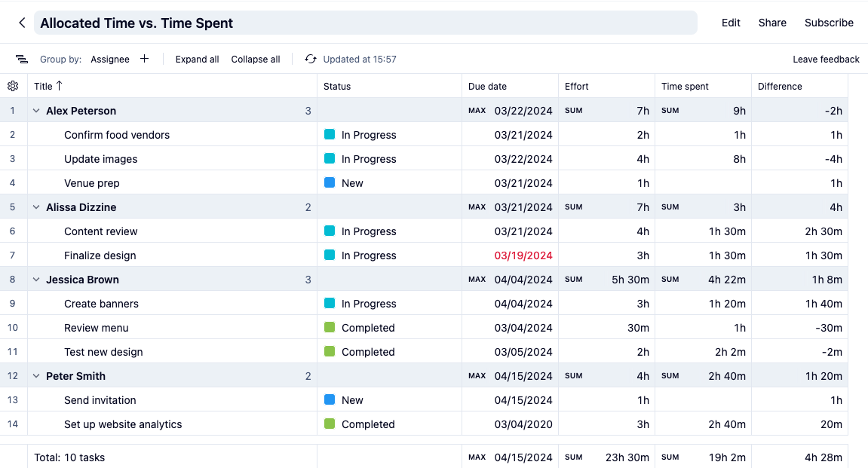Collapse the Jessica Brown group

[x=36, y=280]
